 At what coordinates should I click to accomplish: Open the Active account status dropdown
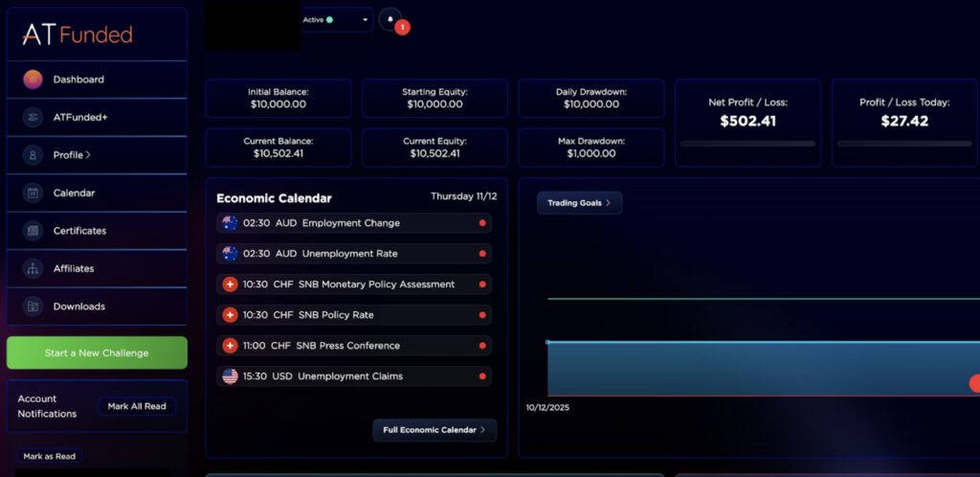tap(336, 20)
